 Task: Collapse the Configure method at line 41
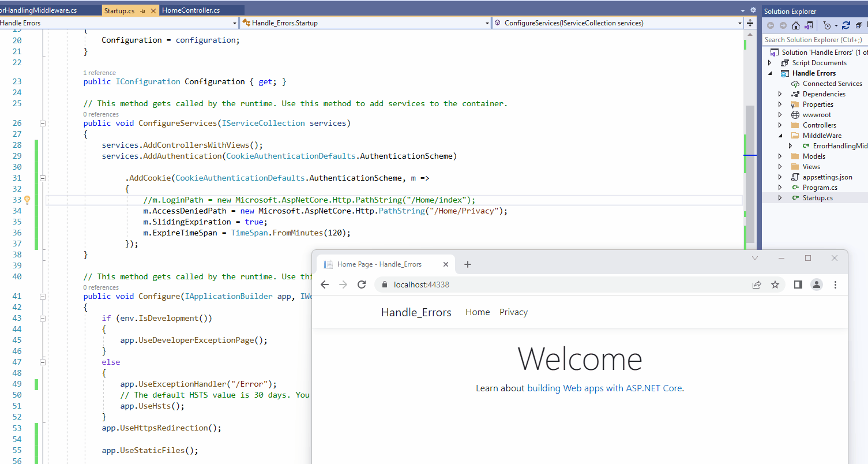[42, 297]
